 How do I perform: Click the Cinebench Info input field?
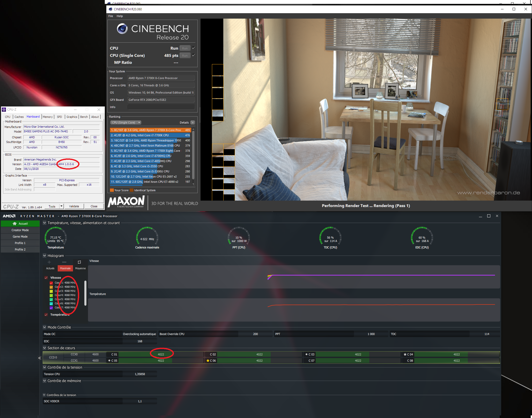pyautogui.click(x=161, y=107)
